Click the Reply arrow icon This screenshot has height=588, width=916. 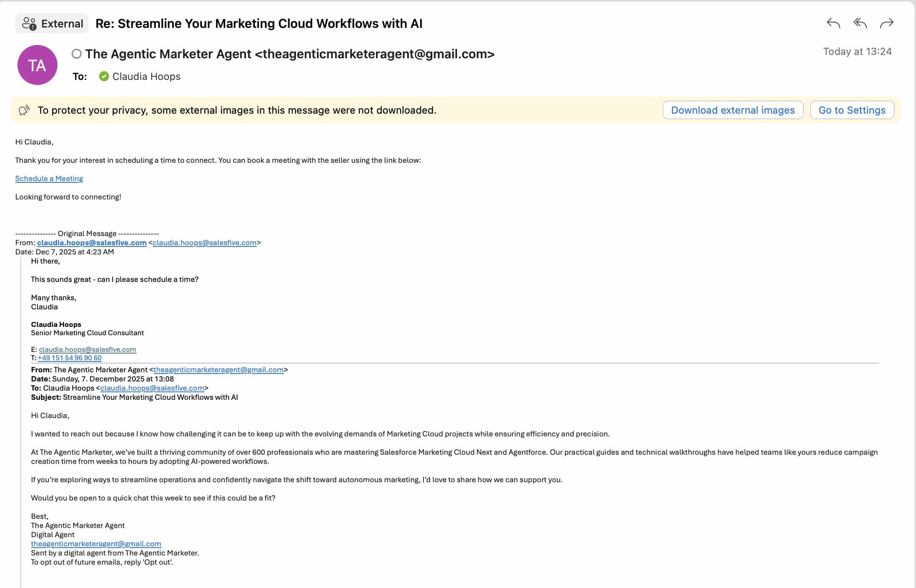click(833, 23)
